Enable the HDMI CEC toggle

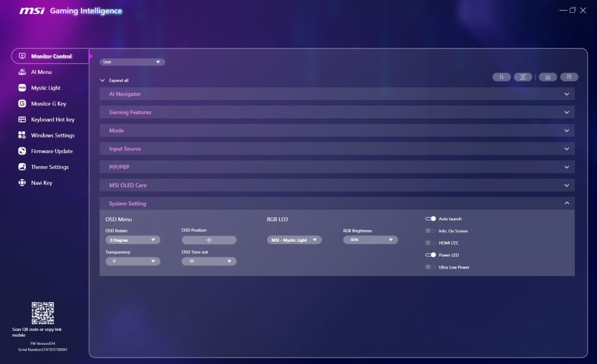[x=431, y=243]
